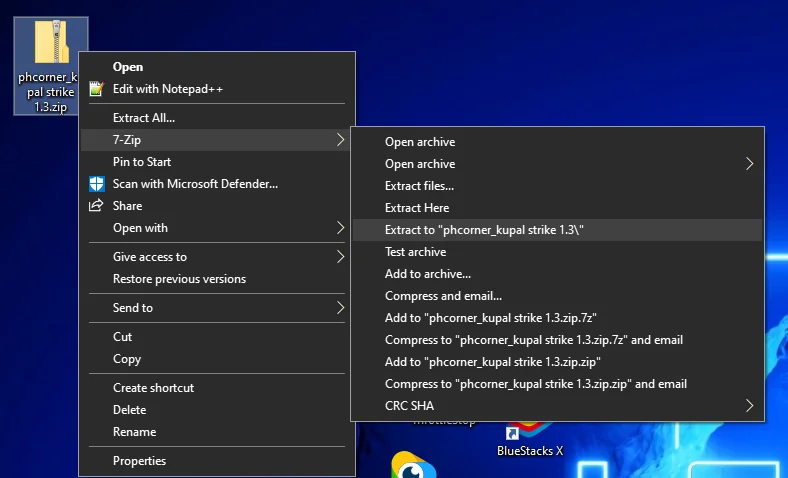The width and height of the screenshot is (788, 478).
Task: Select the first Open archive entry without arrow
Action: pos(557,142)
